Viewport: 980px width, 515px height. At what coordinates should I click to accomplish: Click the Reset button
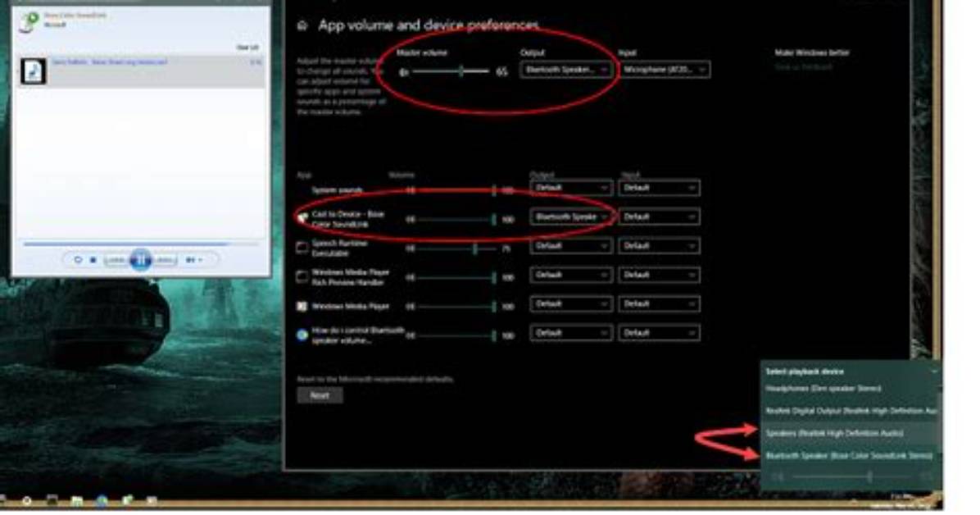pos(320,395)
